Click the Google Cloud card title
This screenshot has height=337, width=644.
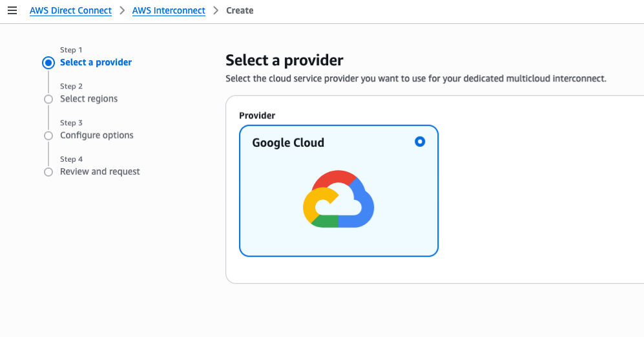288,143
